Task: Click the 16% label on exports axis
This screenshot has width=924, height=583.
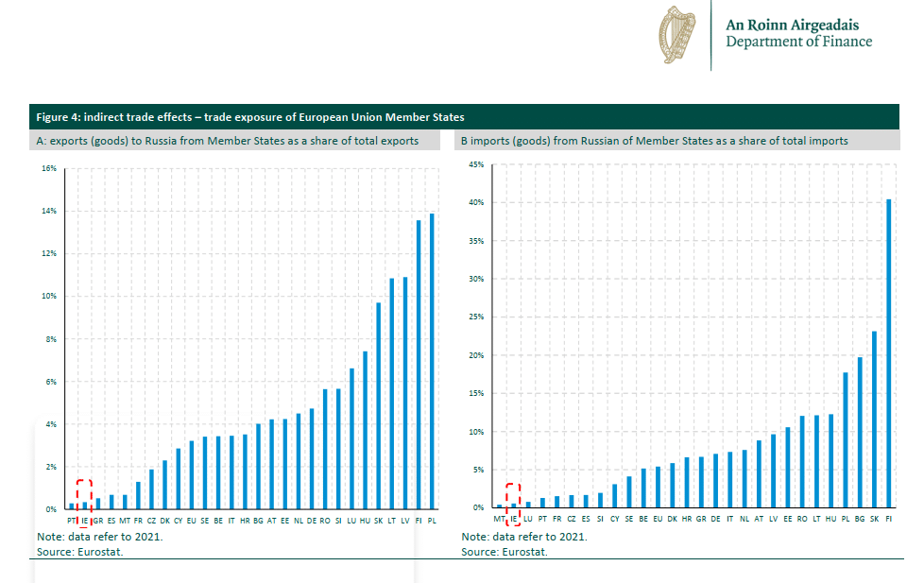Action: tap(49, 168)
